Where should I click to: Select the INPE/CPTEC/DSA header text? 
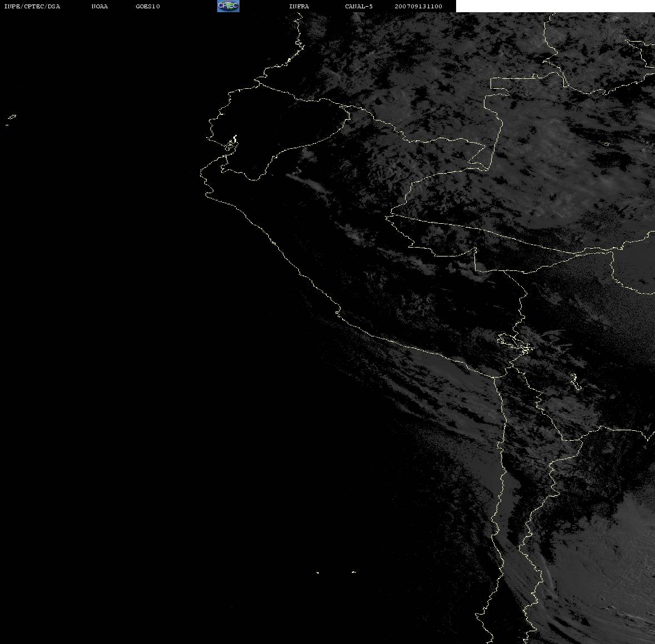32,6
